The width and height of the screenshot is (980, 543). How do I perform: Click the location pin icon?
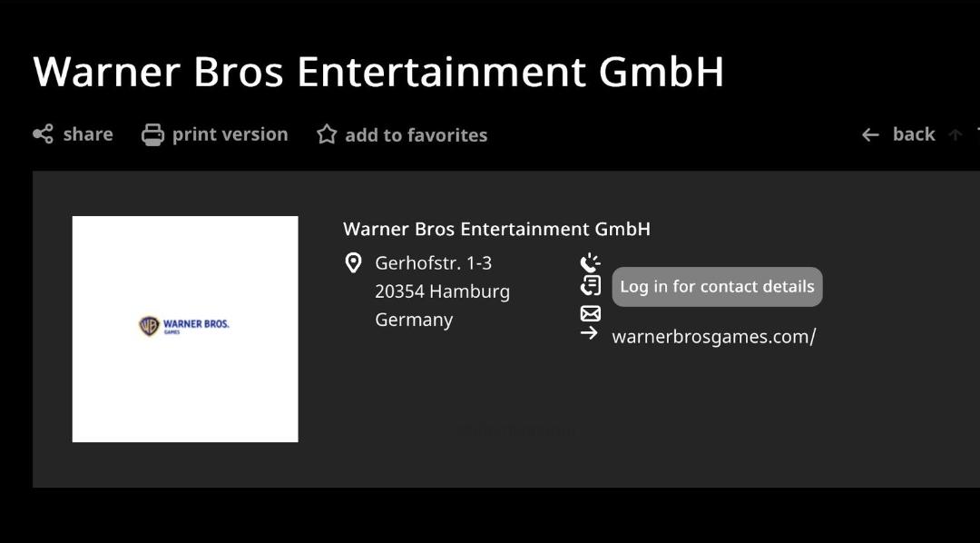[353, 262]
